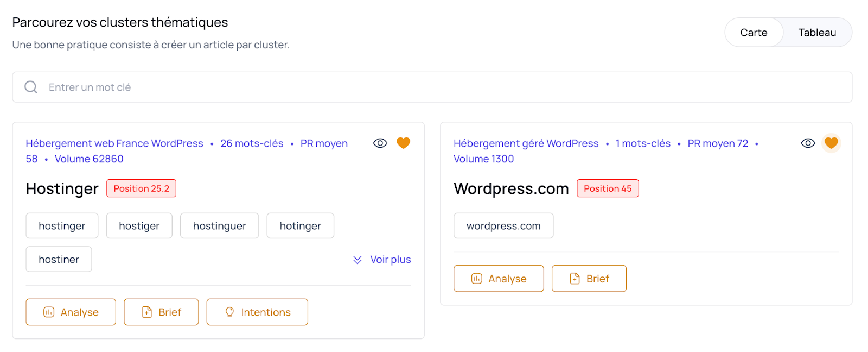Select the hostiger keyword chip
Viewport: 868px width, 352px height.
(x=139, y=226)
